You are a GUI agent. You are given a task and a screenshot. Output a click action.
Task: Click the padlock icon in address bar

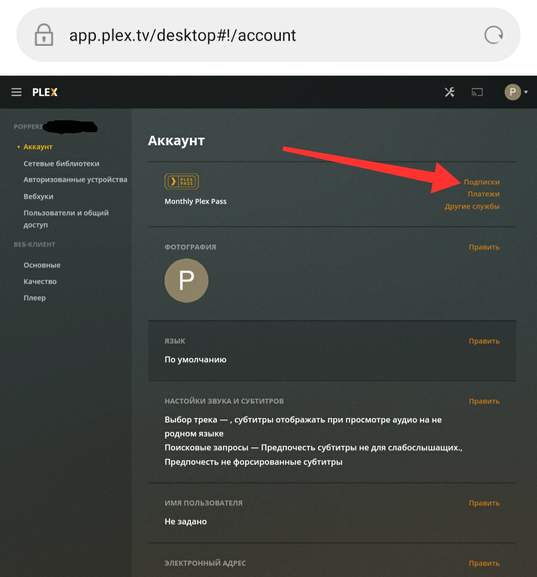point(44,35)
